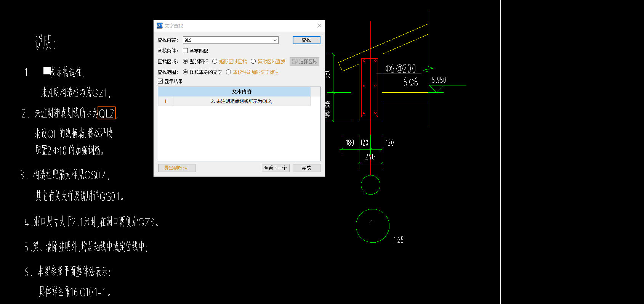
Task: Click the rebar label Φ6@200
Action: coord(400,69)
